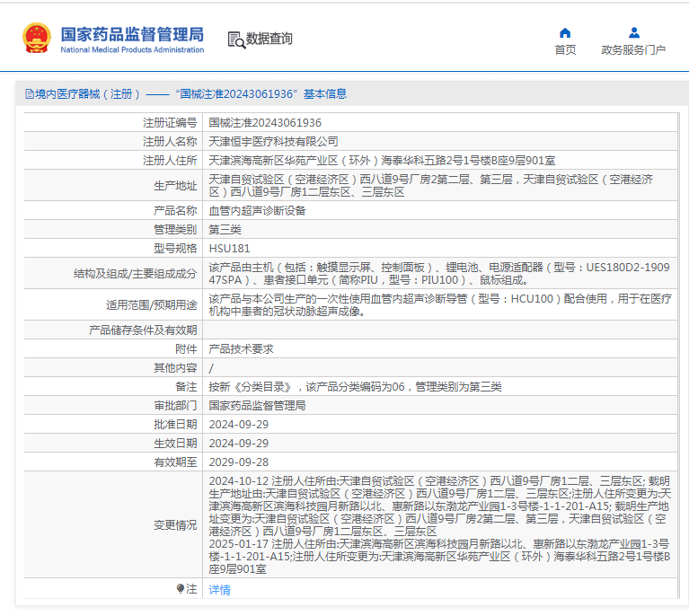Click expiry date 2029-09-28
Screen dimensions: 689x616
tap(239, 462)
